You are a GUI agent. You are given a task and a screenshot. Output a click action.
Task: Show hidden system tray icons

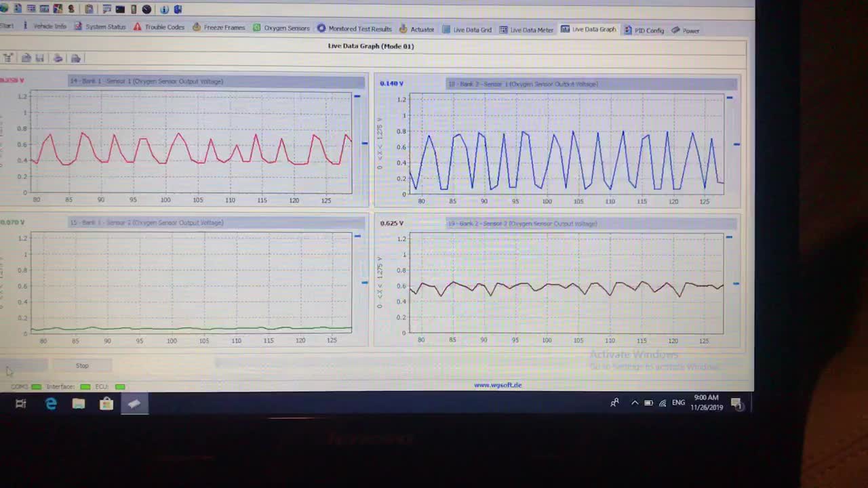click(x=635, y=403)
